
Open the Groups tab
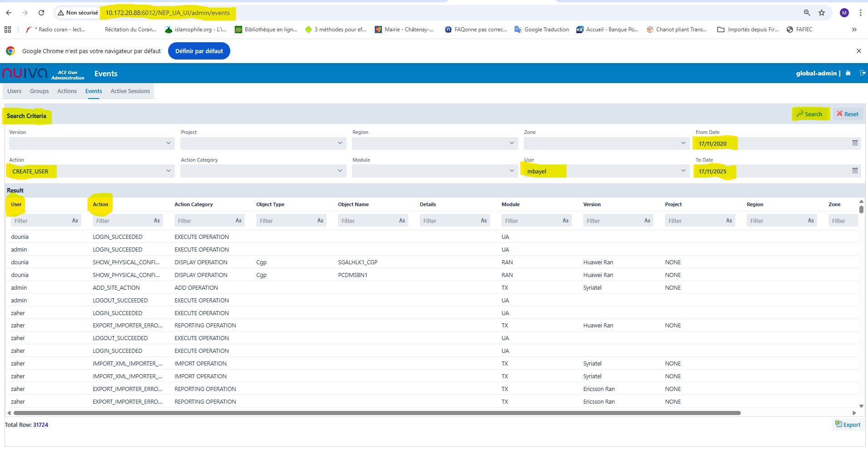(39, 91)
